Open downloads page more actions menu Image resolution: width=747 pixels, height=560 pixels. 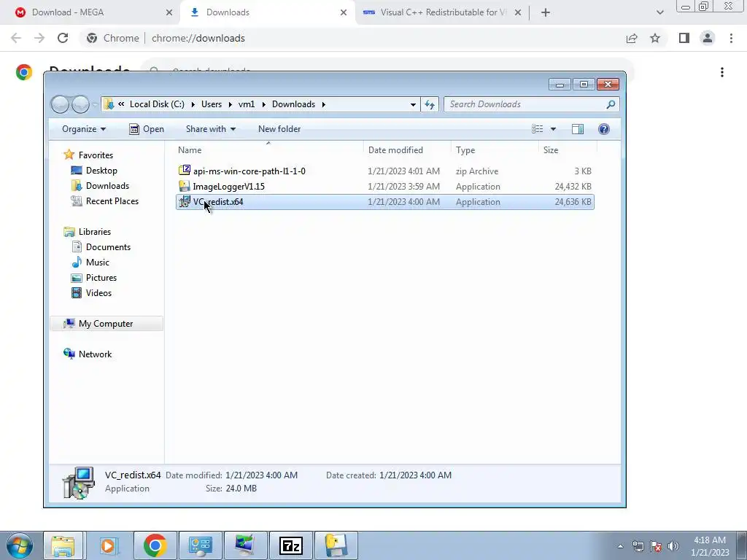(722, 72)
